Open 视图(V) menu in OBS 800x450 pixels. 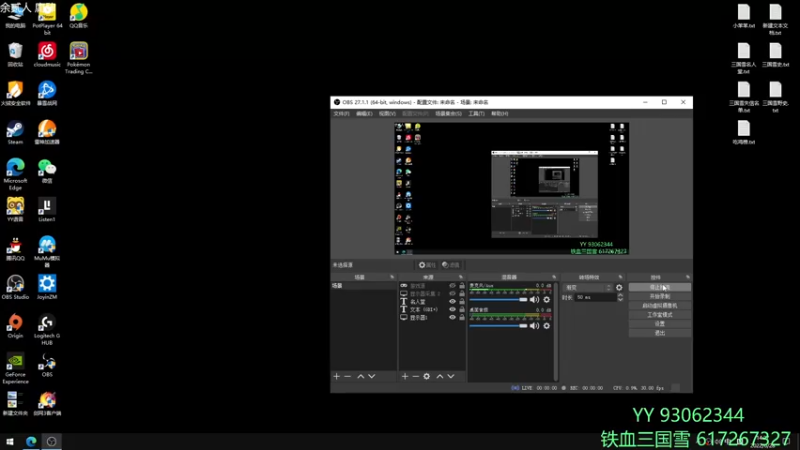pos(387,114)
